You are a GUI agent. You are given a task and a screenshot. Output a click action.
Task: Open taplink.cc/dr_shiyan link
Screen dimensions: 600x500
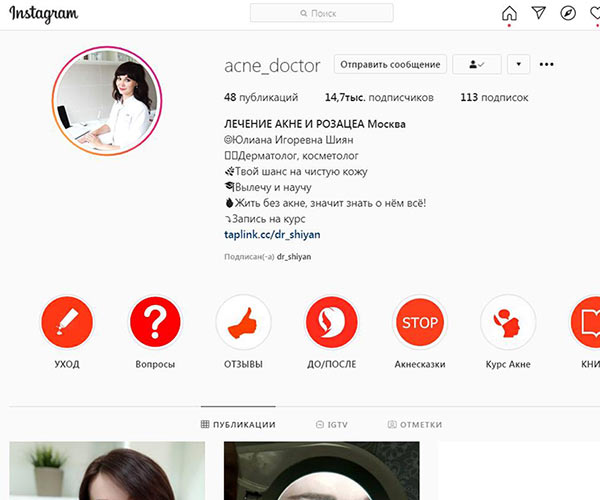pos(272,234)
